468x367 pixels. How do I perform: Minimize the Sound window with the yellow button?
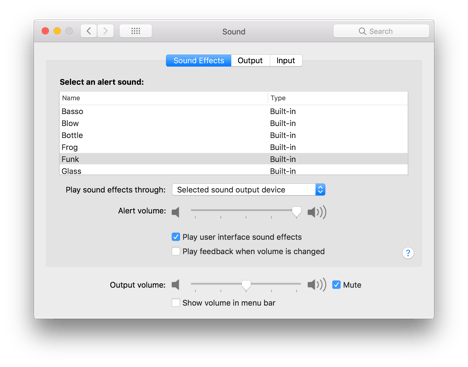(57, 31)
